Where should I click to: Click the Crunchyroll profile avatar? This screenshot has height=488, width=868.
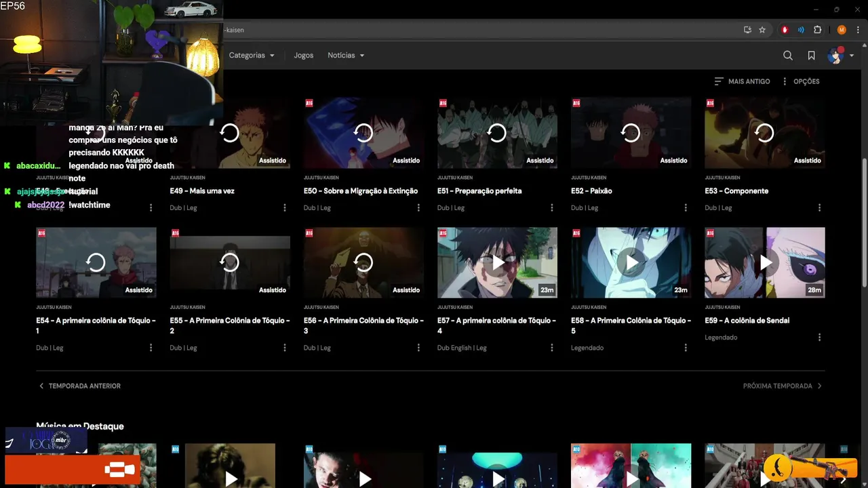coord(835,56)
